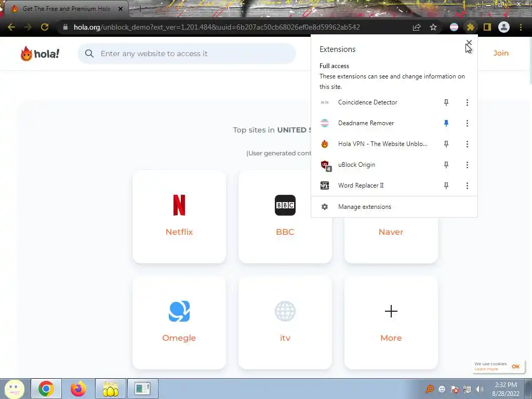Image resolution: width=532 pixels, height=399 pixels.
Task: Close the Hola browser tab
Action: tap(121, 9)
